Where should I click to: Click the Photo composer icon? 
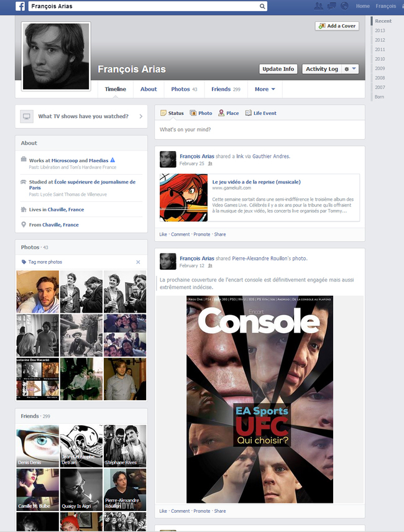tap(193, 113)
